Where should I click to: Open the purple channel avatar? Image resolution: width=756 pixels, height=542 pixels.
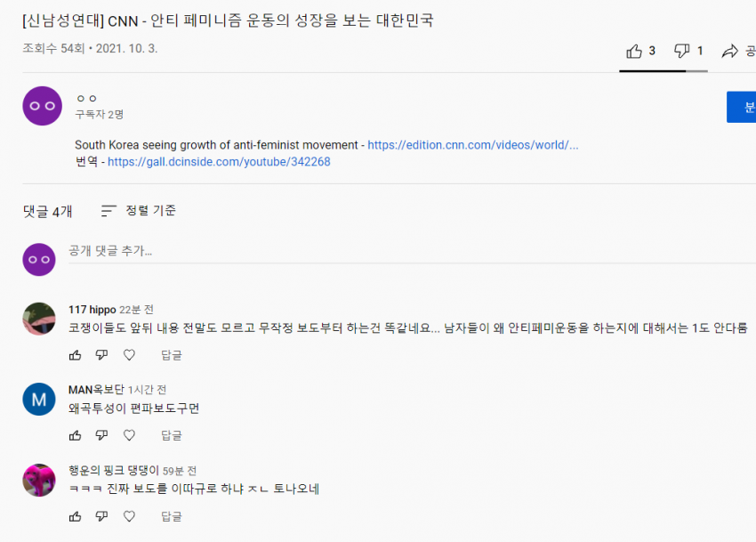click(43, 106)
